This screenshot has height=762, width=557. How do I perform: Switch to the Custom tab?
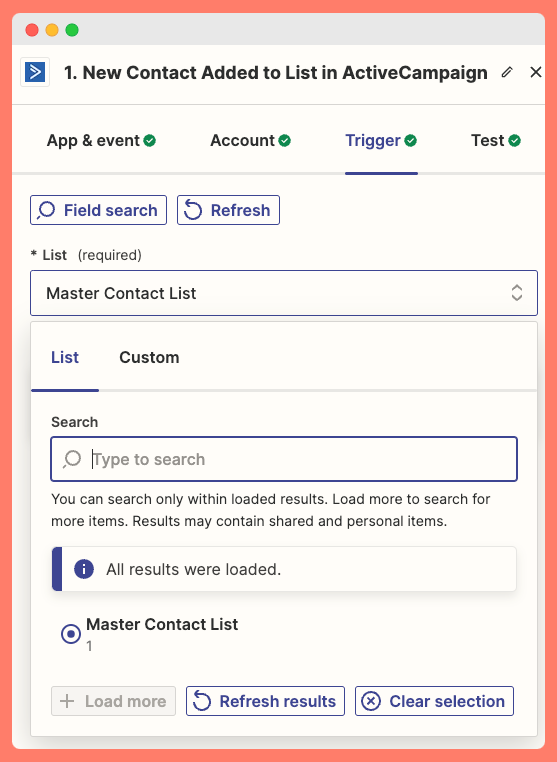[x=149, y=357]
